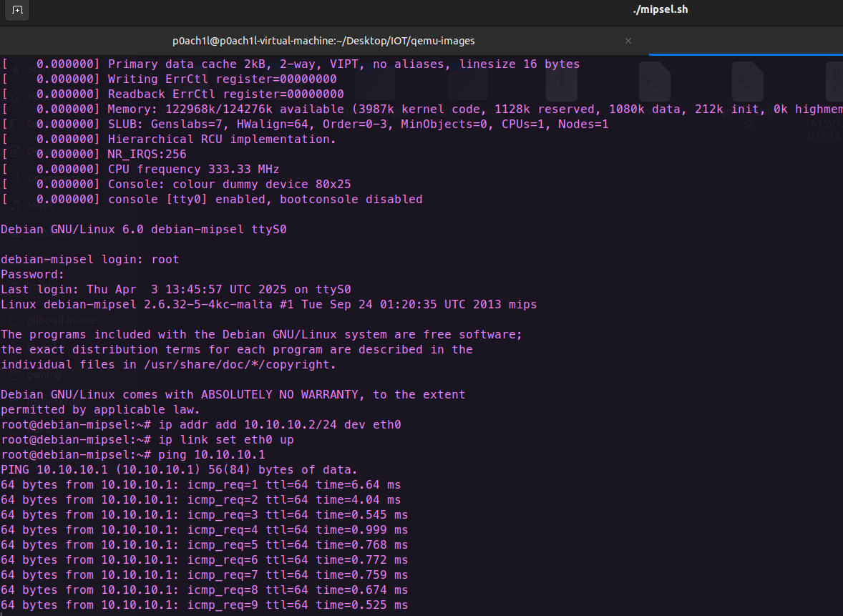
Task: Click the 'SLUB: Genslabs=7' kernel line
Action: point(305,124)
